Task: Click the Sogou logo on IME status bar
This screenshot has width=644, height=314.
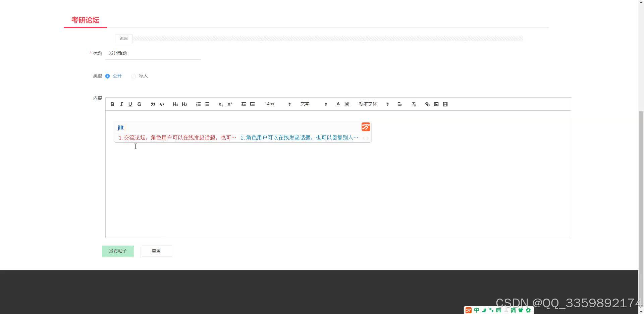Action: [469, 310]
